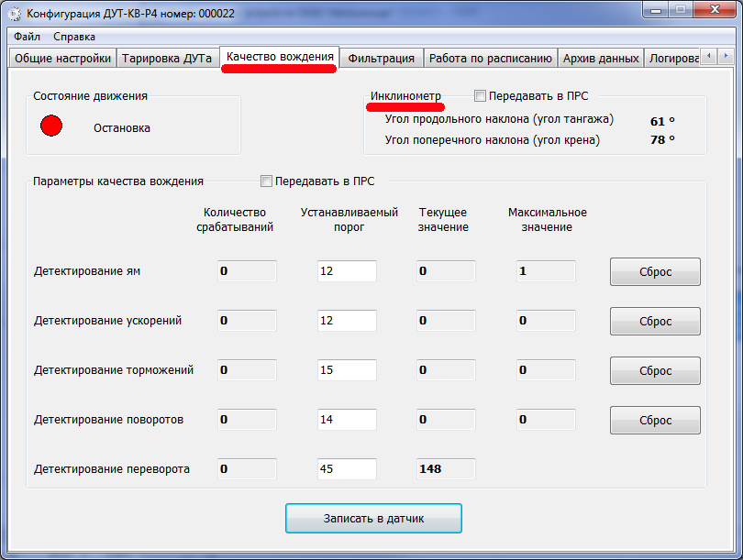This screenshot has height=560, width=743.
Task: Click the Остановка status text
Action: tap(122, 128)
